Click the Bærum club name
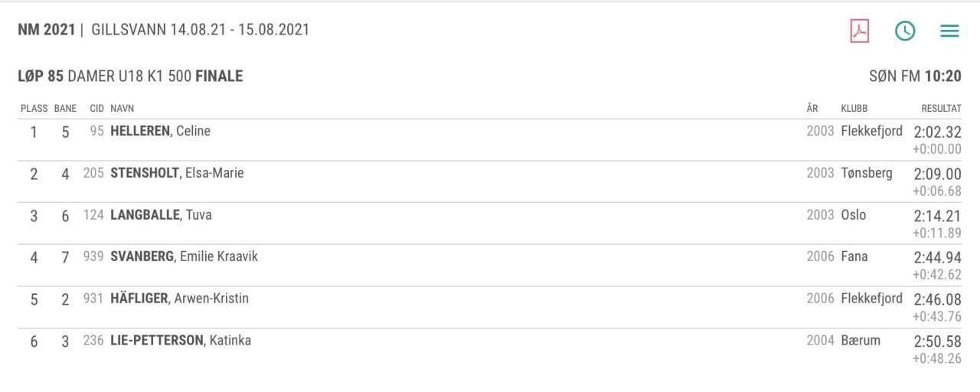 click(x=861, y=340)
